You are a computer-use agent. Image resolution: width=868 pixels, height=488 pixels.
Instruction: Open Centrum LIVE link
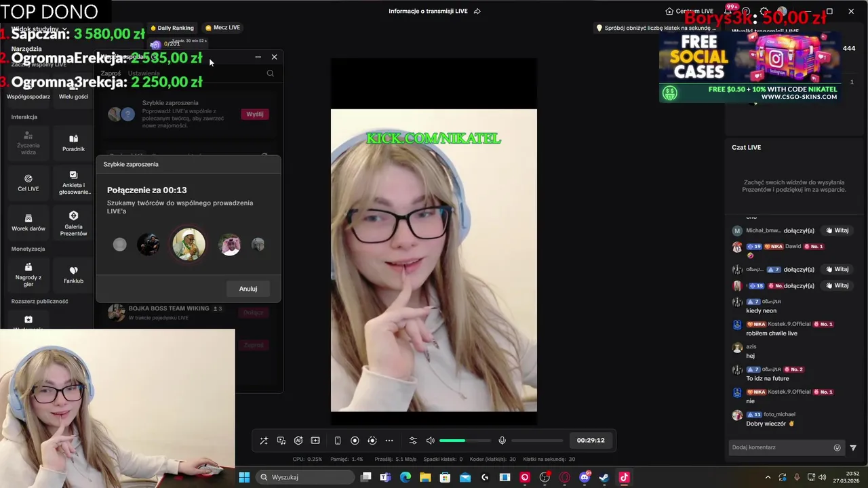point(690,12)
